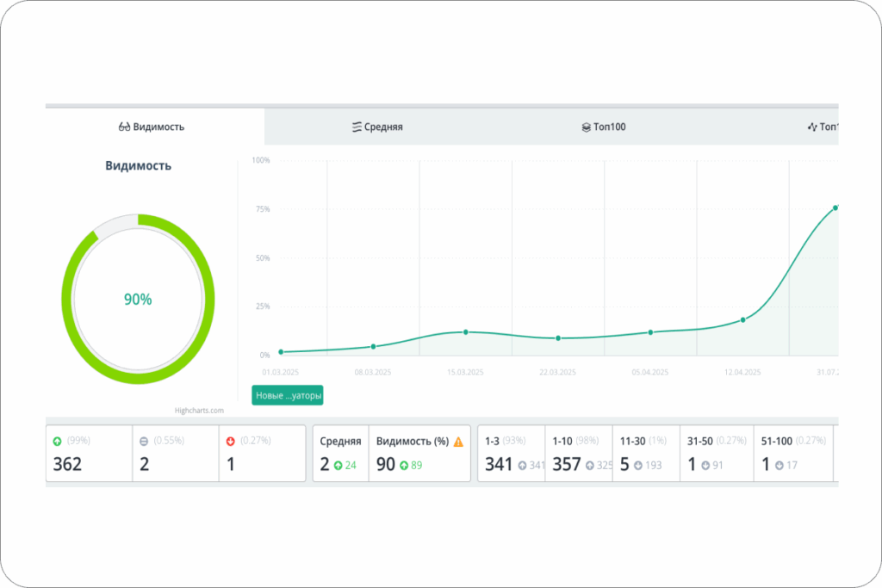Click the grey arrow next to 193
The image size is (882, 588).
click(638, 466)
